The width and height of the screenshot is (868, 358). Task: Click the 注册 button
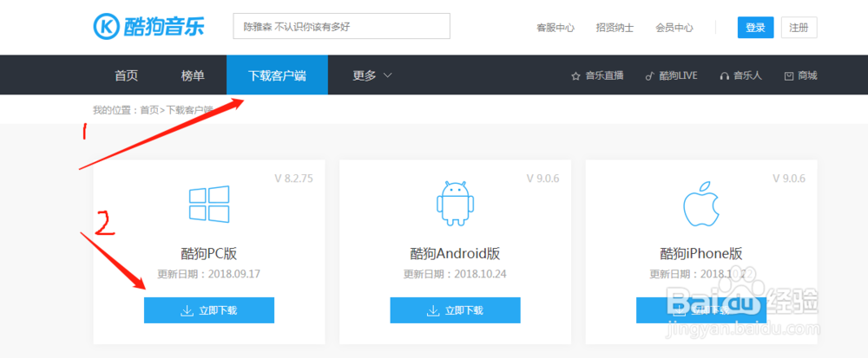(x=799, y=28)
